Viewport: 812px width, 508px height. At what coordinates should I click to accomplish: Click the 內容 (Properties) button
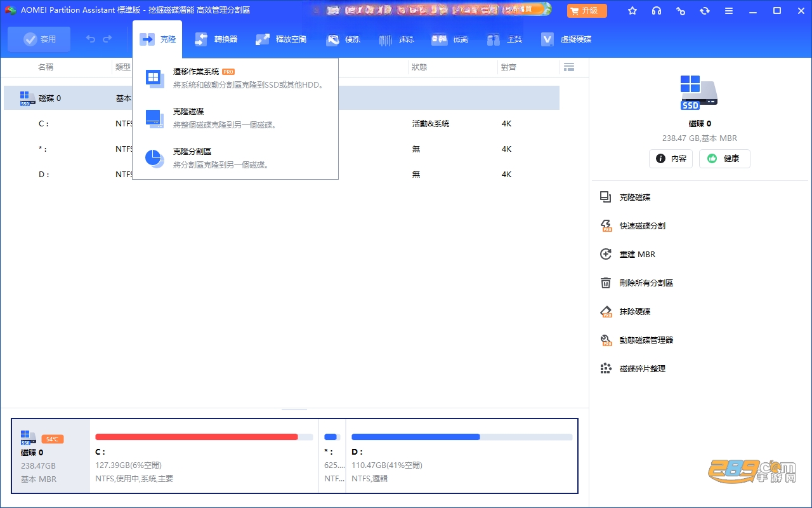[671, 159]
